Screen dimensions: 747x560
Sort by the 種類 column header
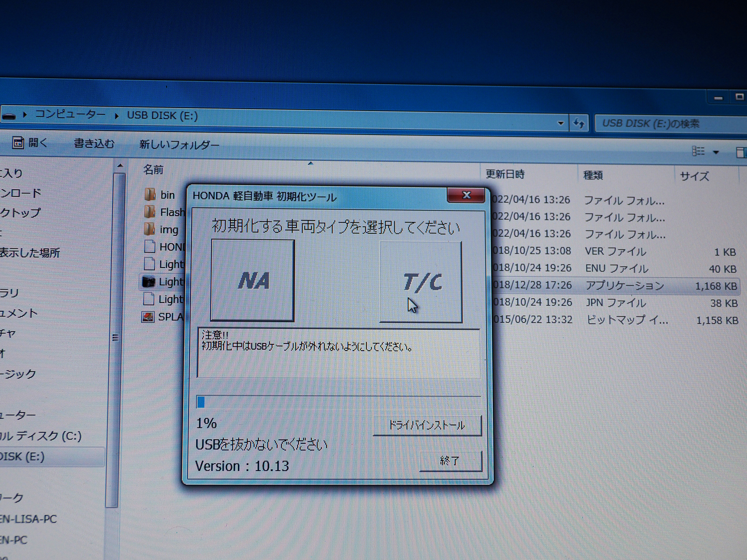(x=593, y=175)
